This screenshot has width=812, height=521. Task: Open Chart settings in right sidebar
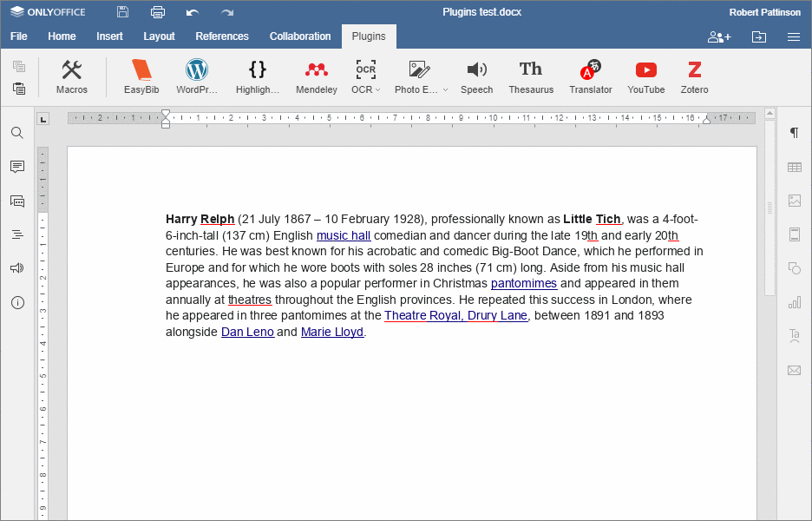[794, 302]
